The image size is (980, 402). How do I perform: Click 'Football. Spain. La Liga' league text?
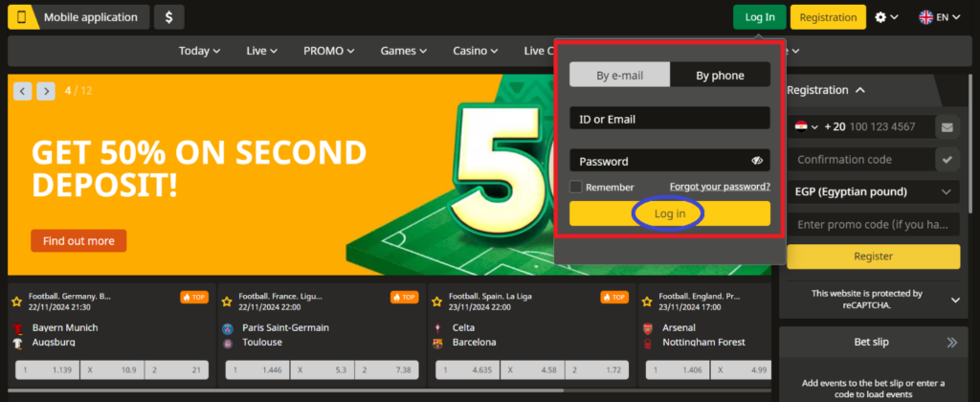click(490, 297)
